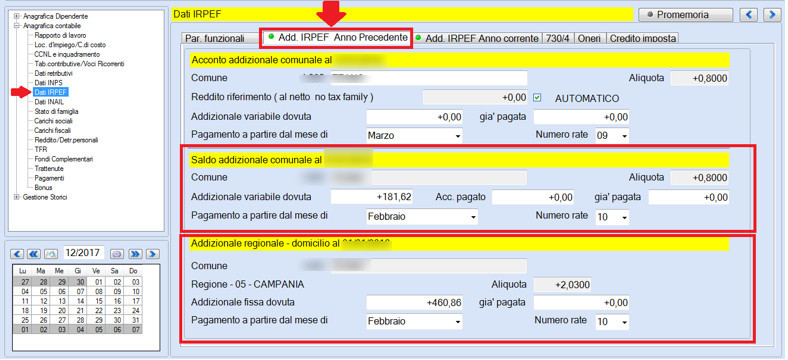Click gia' pagata field in Saldo section
This screenshot has height=360, width=788.
[688, 197]
